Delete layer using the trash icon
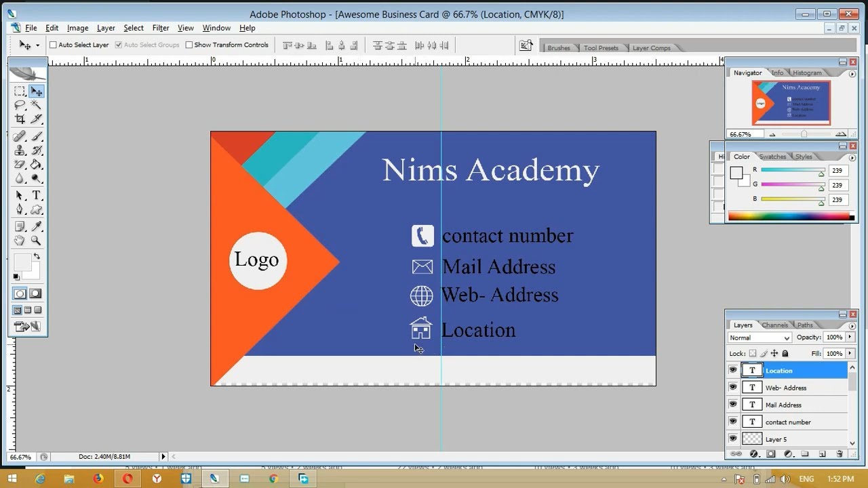Image resolution: width=868 pixels, height=488 pixels. point(840,454)
